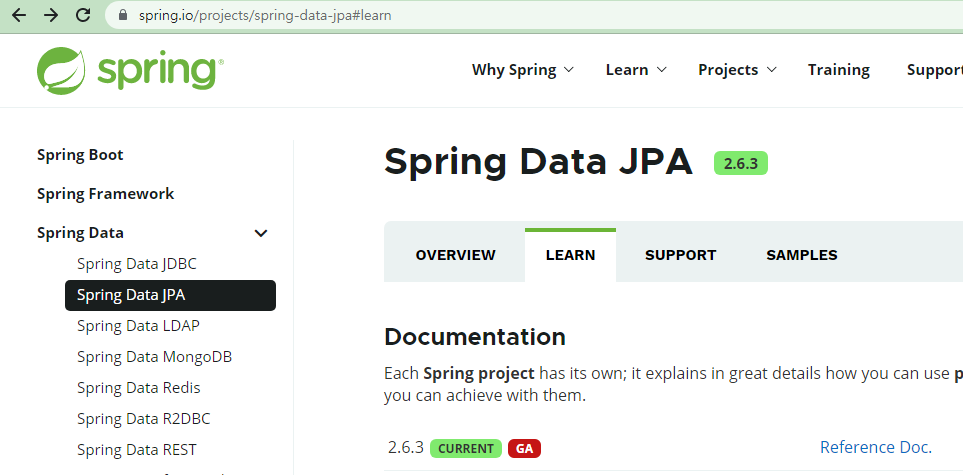Open Spring Data Redis project
The image size is (963, 475).
pyautogui.click(x=139, y=388)
